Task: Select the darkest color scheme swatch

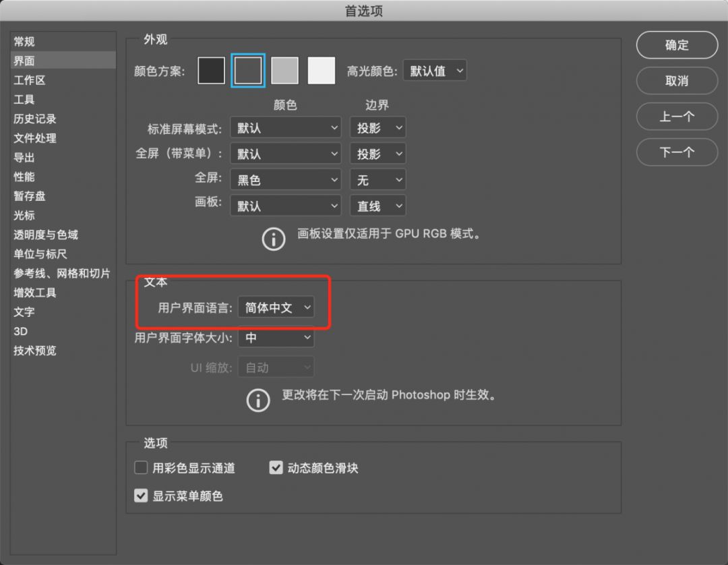Action: point(211,70)
